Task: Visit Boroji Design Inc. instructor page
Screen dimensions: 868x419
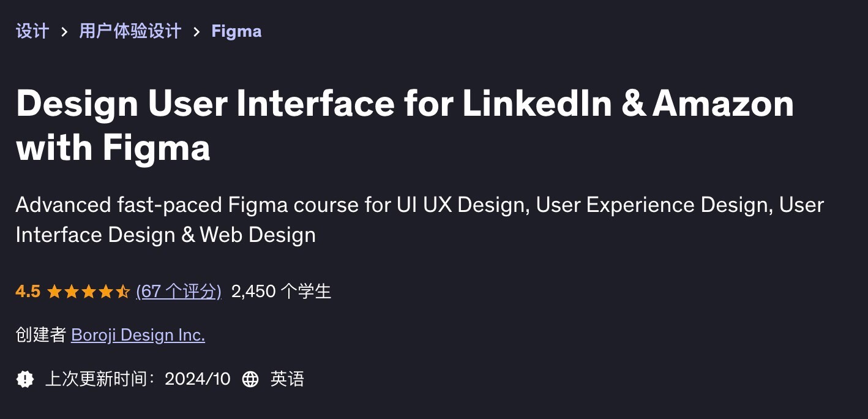Action: click(138, 335)
